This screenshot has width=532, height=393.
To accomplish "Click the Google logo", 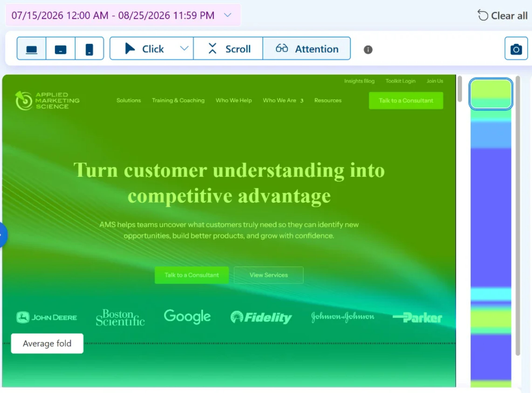I will pyautogui.click(x=187, y=317).
